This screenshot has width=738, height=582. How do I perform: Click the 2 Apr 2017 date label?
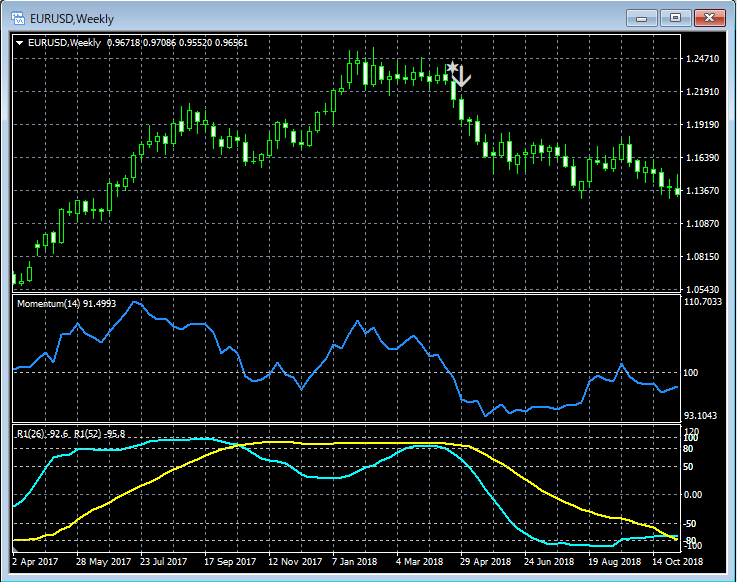click(37, 562)
